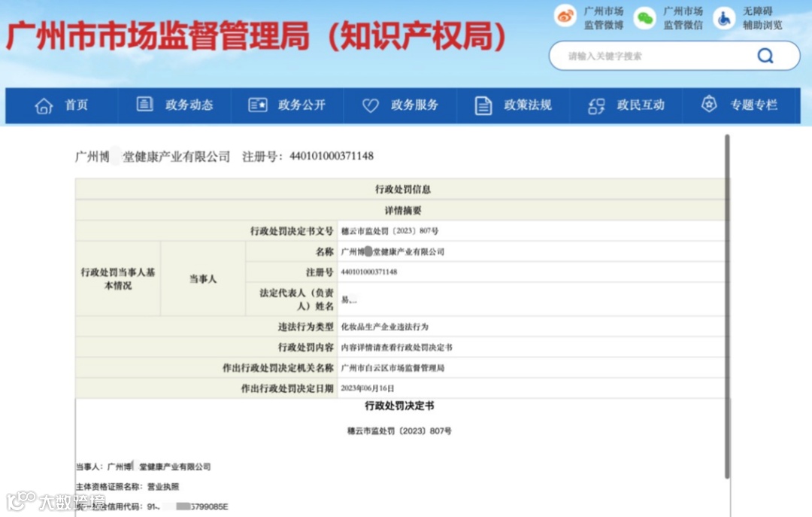The image size is (812, 517).
Task: Click the 统一社会信用代码 line
Action: click(x=152, y=506)
